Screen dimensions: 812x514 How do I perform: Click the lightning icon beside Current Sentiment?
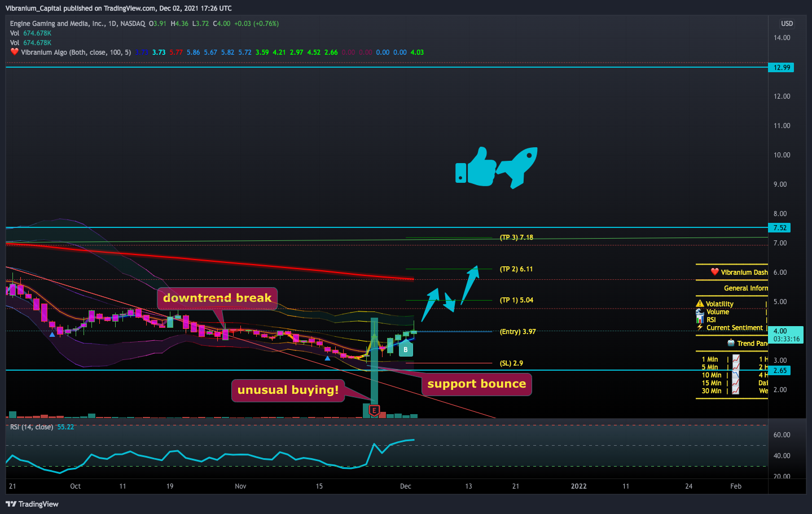click(700, 327)
